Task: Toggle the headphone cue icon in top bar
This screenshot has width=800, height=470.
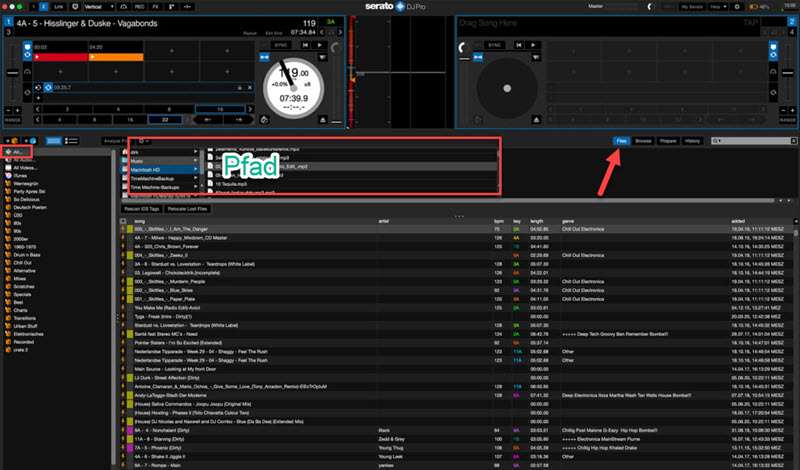Action: click(123, 7)
